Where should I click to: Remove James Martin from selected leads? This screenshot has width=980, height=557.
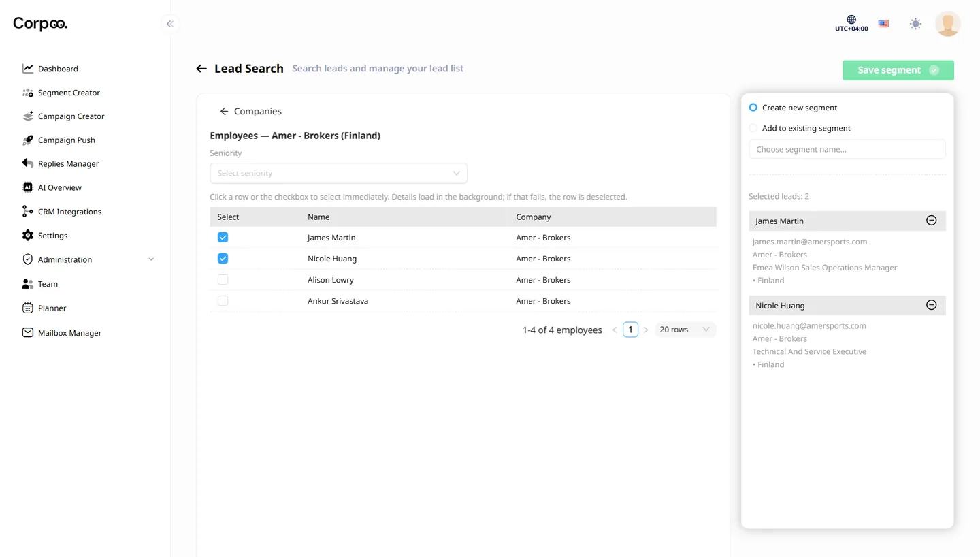pos(932,221)
